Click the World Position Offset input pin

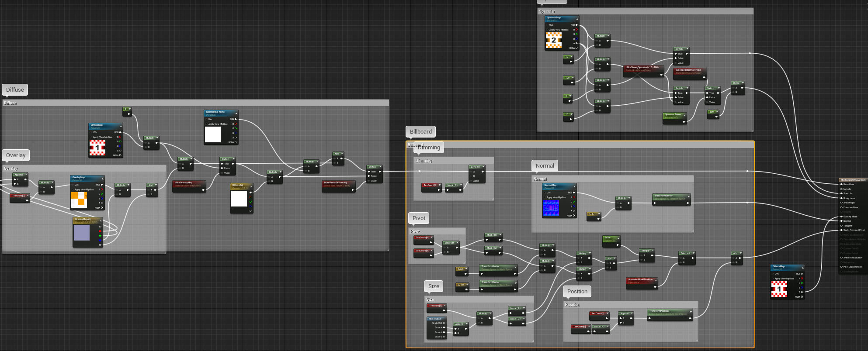coord(842,230)
